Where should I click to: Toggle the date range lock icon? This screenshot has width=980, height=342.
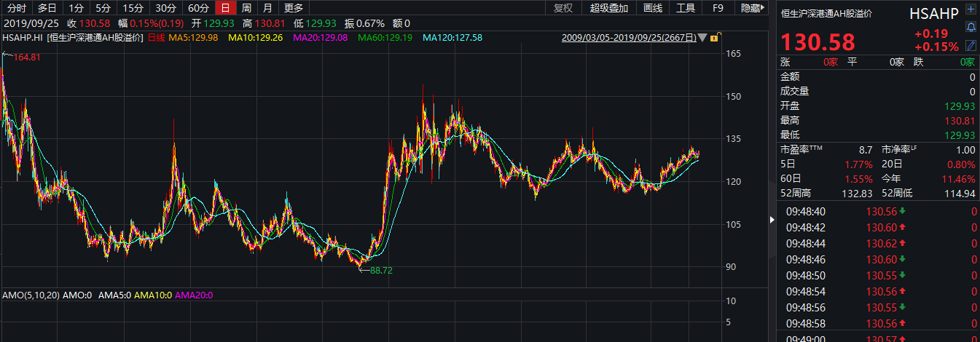tap(717, 37)
